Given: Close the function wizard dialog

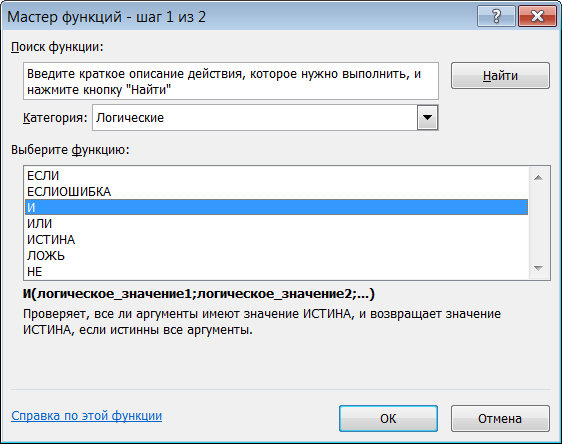Looking at the screenshot, I should point(537,16).
